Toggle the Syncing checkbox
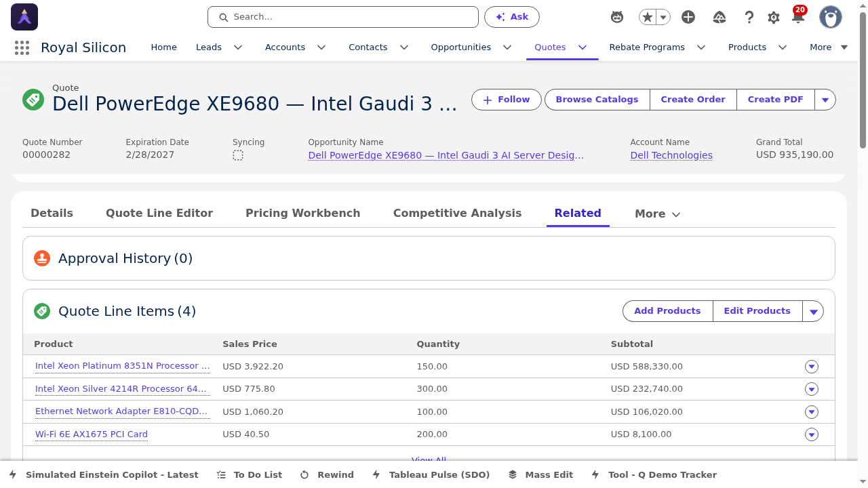868x488 pixels. click(238, 155)
